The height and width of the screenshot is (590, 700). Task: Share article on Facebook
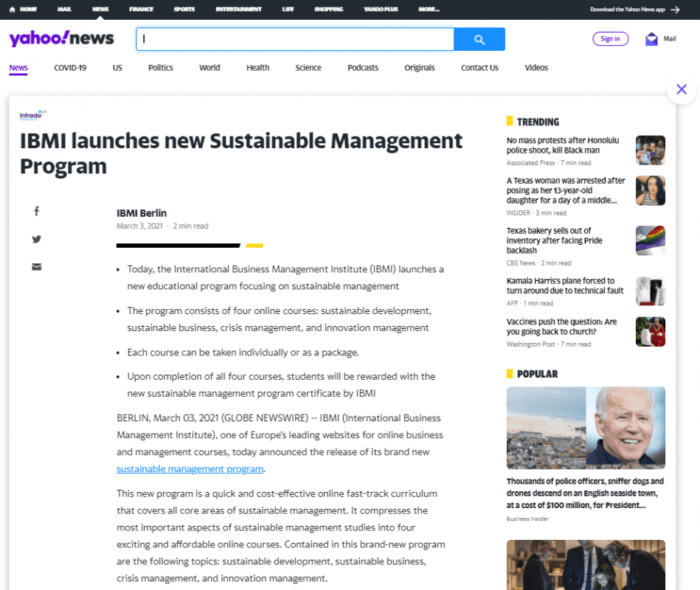pyautogui.click(x=37, y=211)
